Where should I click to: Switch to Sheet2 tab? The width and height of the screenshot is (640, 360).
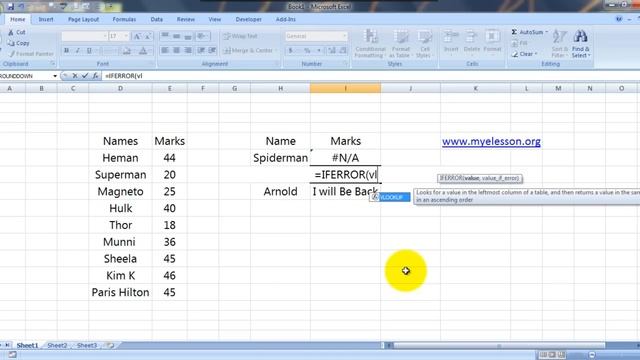click(x=57, y=345)
